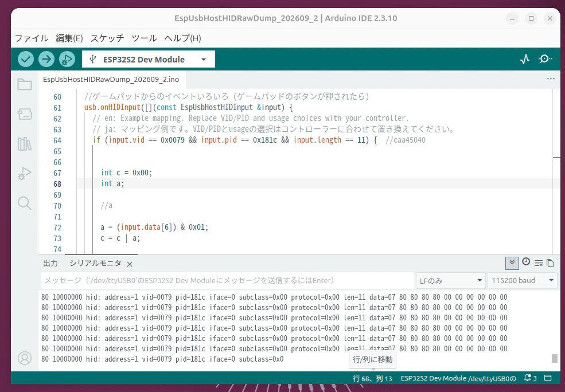Screen dimensions: 565x392
Task: Open the ESP32S2 Dev Module board dropdown
Action: click(149, 59)
